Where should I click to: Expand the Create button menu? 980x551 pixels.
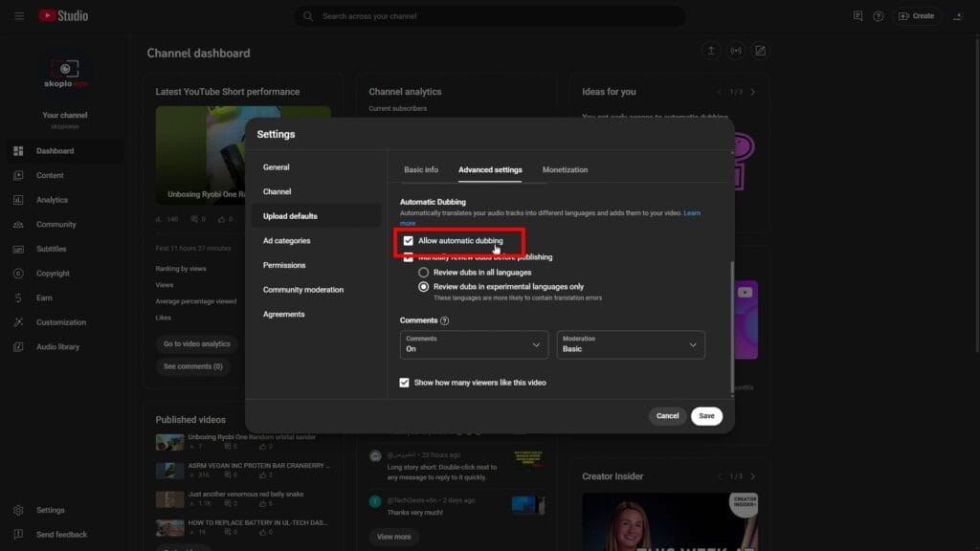pyautogui.click(x=915, y=15)
